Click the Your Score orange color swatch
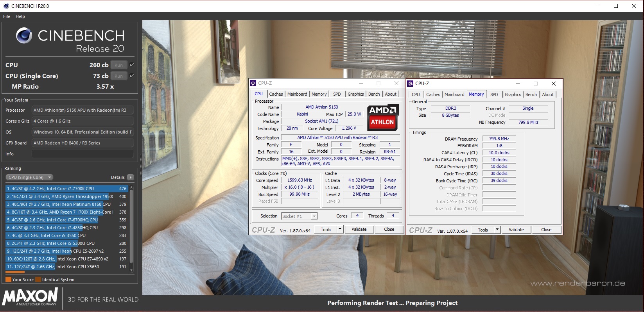This screenshot has height=312, width=644. pos(8,280)
